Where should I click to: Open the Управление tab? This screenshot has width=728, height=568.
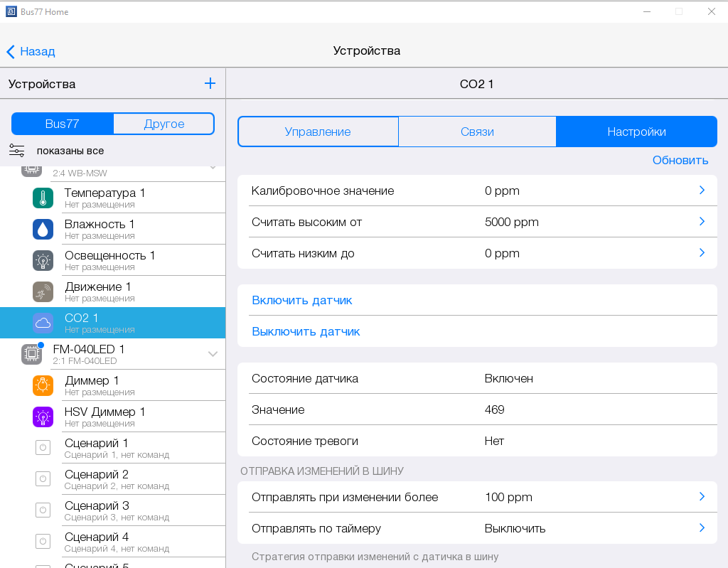tap(318, 132)
